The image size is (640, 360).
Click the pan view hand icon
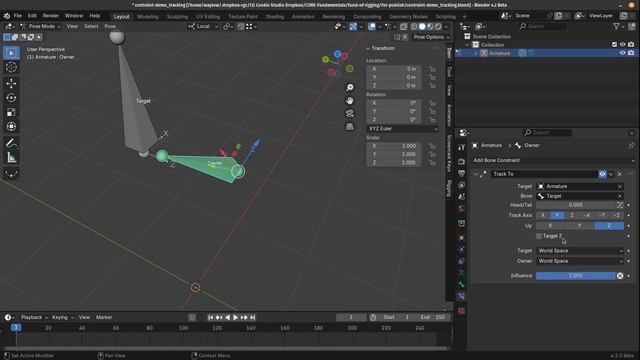click(350, 100)
